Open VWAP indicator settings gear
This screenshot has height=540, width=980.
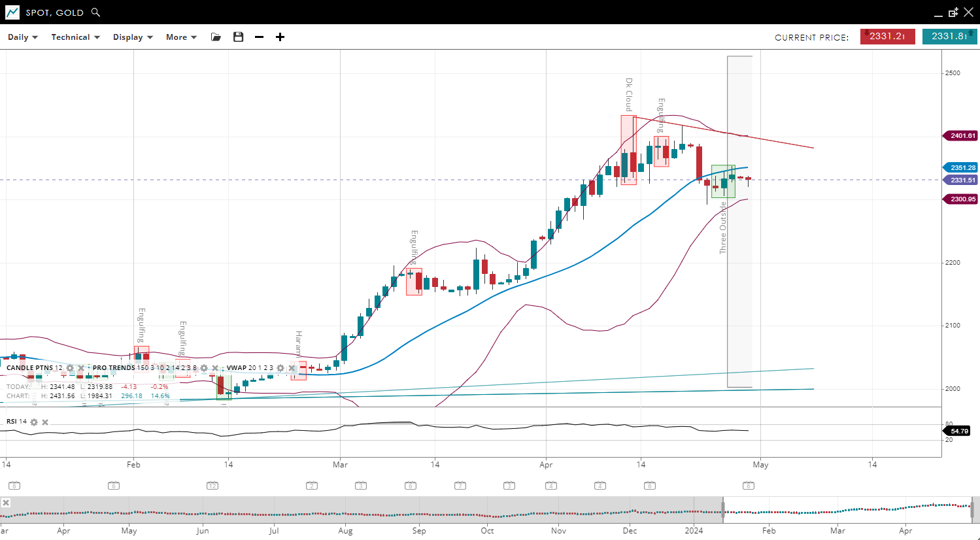280,368
